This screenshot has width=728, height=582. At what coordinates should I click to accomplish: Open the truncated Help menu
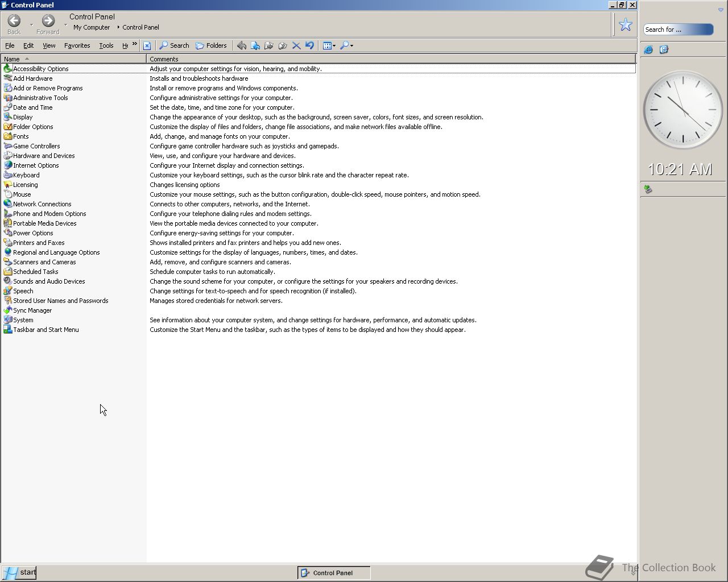tap(125, 45)
